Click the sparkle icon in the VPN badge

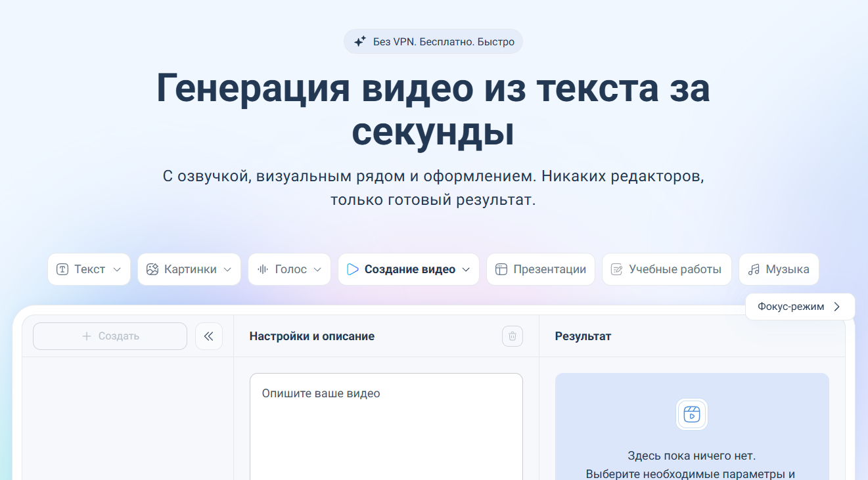[x=359, y=41]
